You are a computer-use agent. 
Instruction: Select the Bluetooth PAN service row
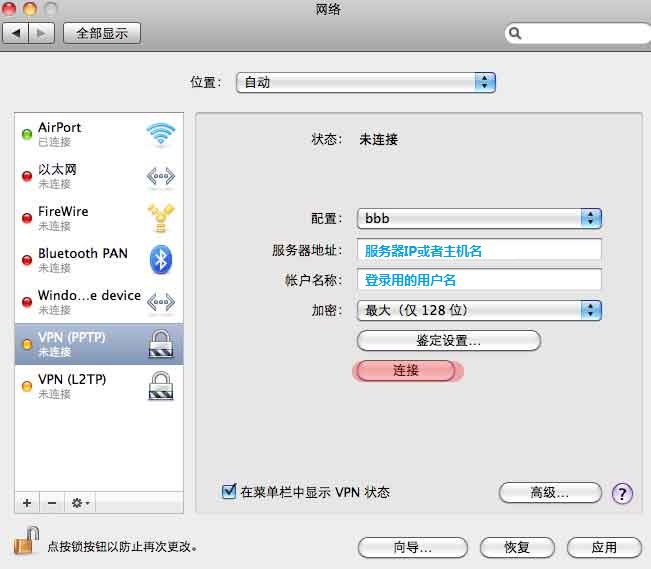[x=99, y=260]
